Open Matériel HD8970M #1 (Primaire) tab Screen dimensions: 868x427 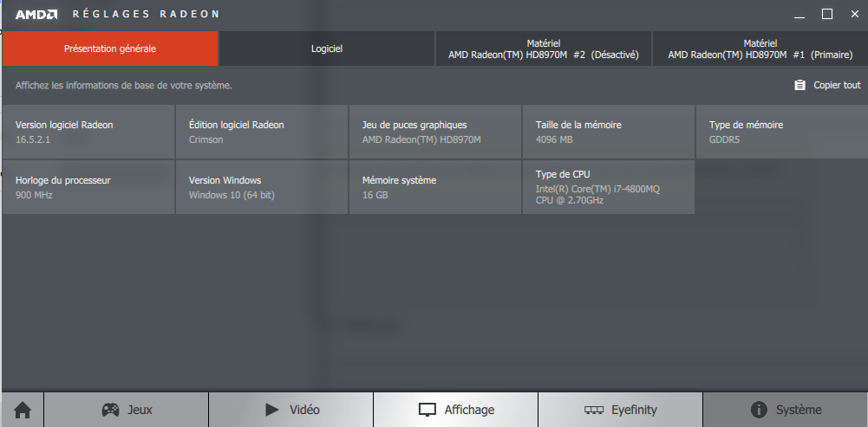[760, 49]
